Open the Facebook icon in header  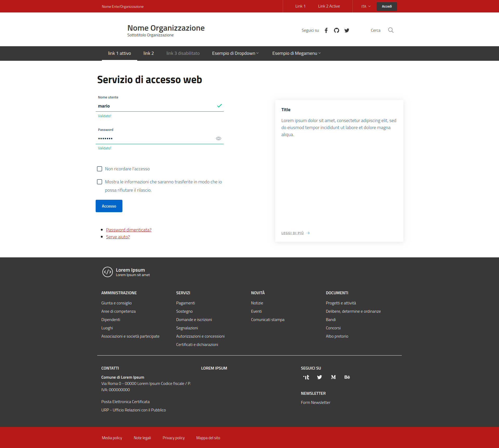(x=326, y=30)
